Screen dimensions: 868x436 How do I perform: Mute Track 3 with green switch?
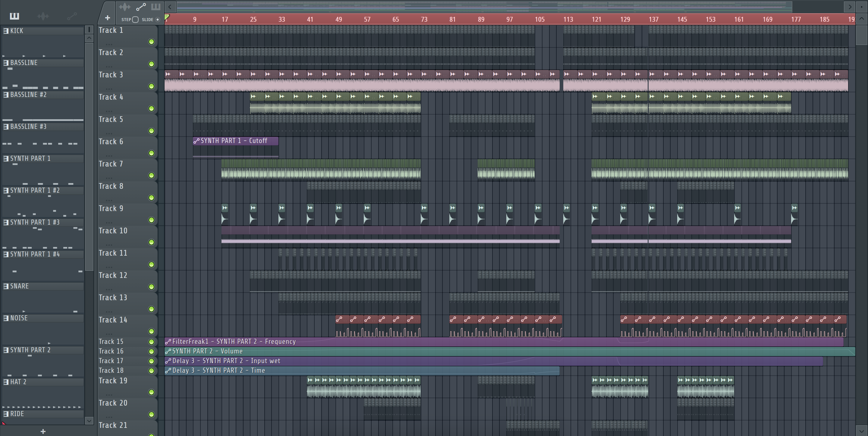tap(151, 86)
